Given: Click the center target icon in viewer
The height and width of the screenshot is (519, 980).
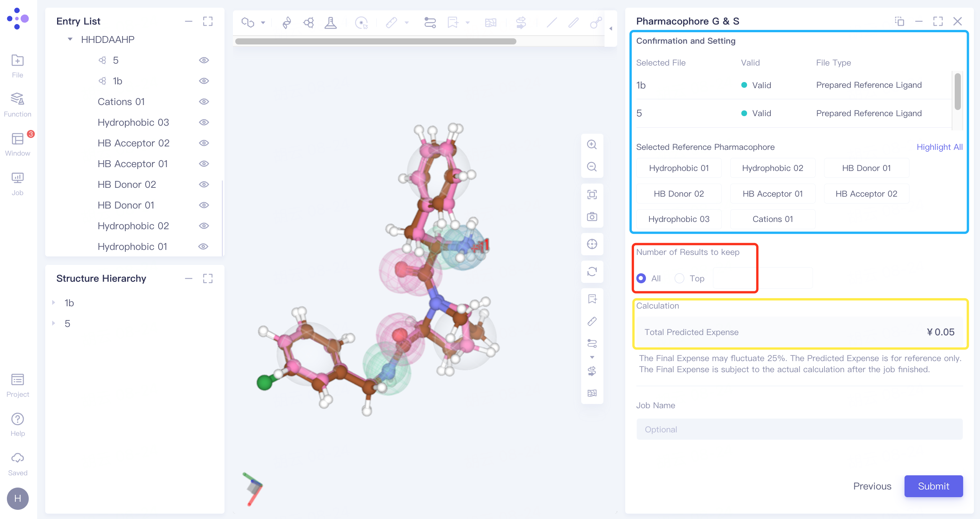Looking at the screenshot, I should tap(592, 244).
